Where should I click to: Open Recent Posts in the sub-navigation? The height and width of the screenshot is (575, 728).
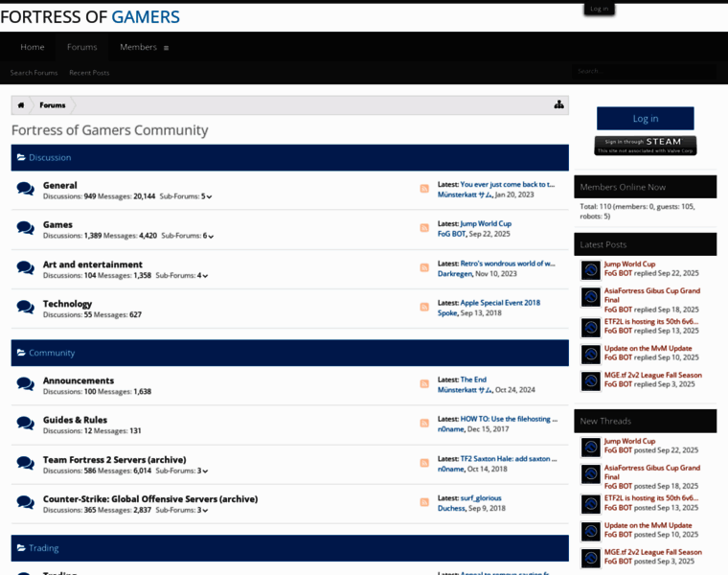pyautogui.click(x=89, y=73)
